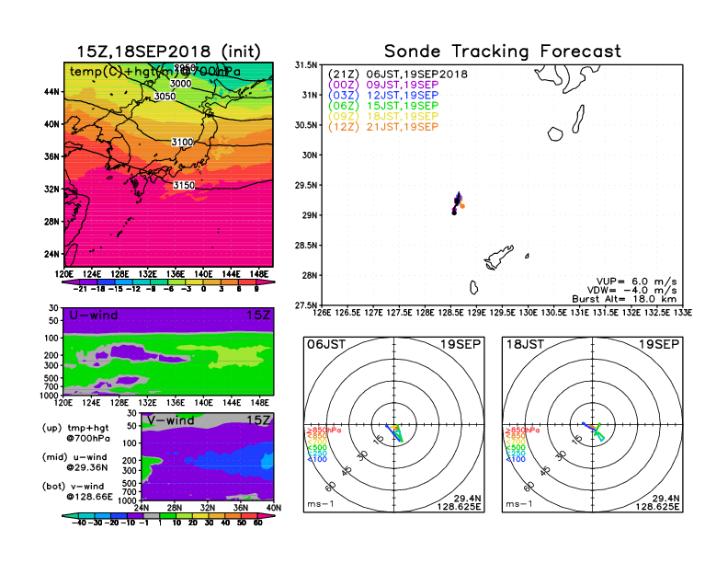Click "<100" legend in the 18JST hodograph
The width and height of the screenshot is (728, 563).
coord(516,459)
